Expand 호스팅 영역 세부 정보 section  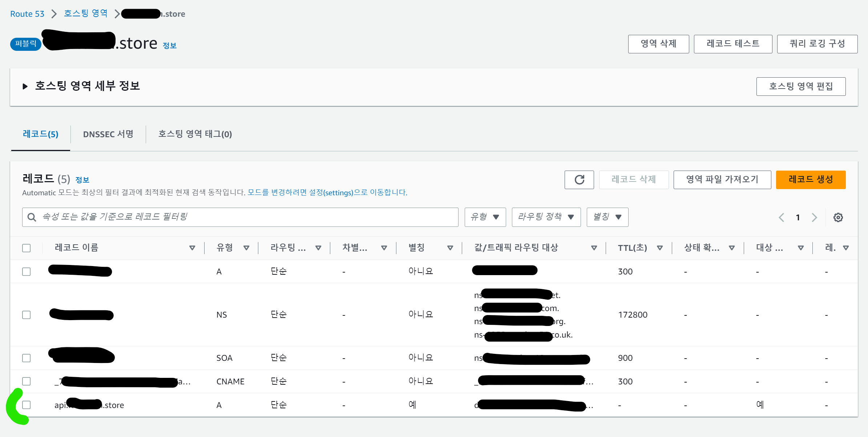pos(25,86)
